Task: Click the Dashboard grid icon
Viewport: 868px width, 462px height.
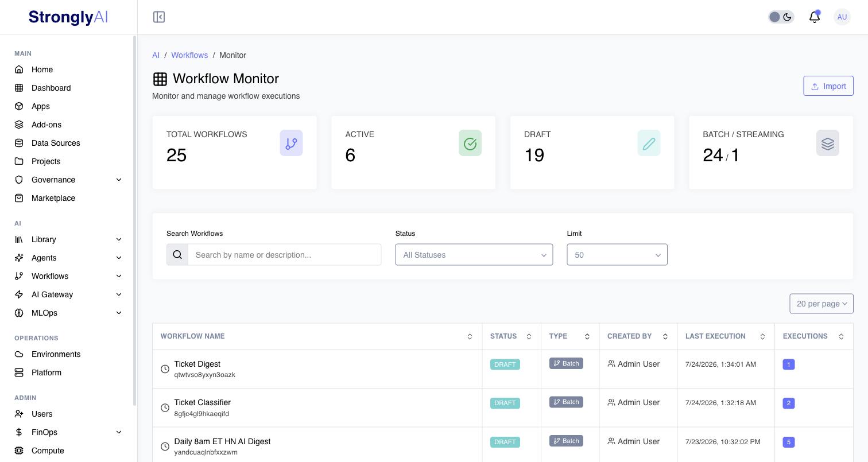Action: pyautogui.click(x=19, y=88)
